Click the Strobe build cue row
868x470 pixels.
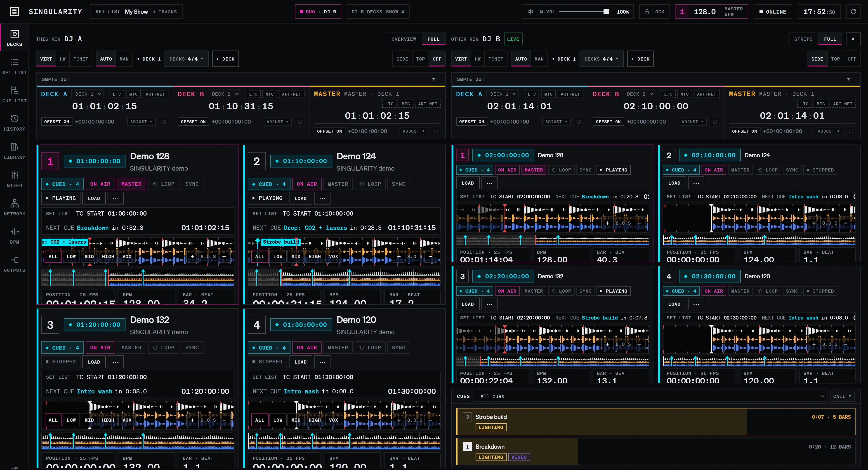click(x=656, y=421)
